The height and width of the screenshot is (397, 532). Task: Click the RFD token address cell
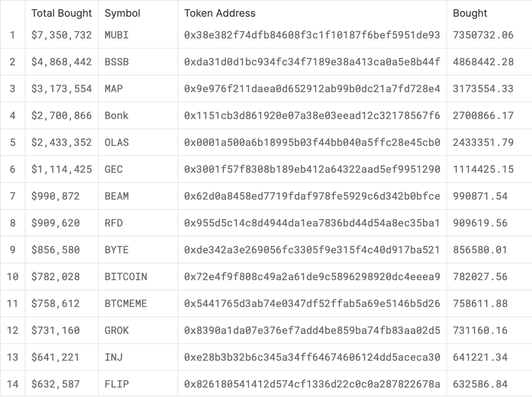point(312,223)
